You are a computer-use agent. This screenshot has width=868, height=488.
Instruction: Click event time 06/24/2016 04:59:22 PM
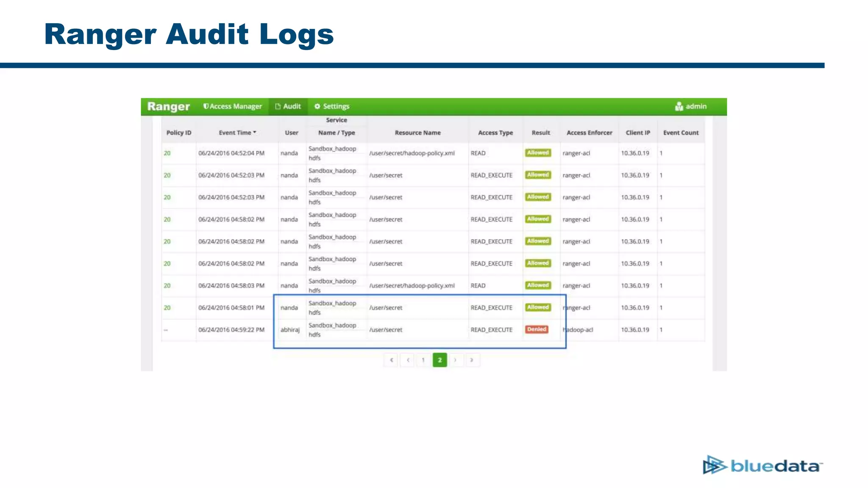coord(231,330)
